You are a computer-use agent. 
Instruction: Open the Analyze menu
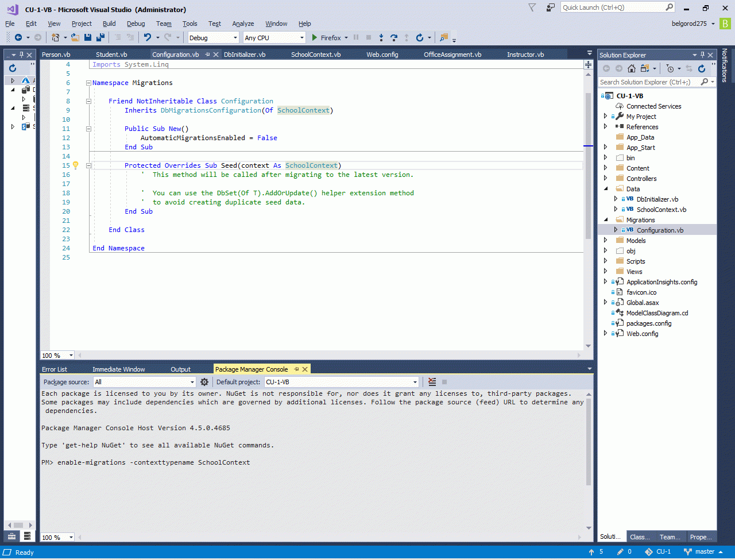point(243,24)
